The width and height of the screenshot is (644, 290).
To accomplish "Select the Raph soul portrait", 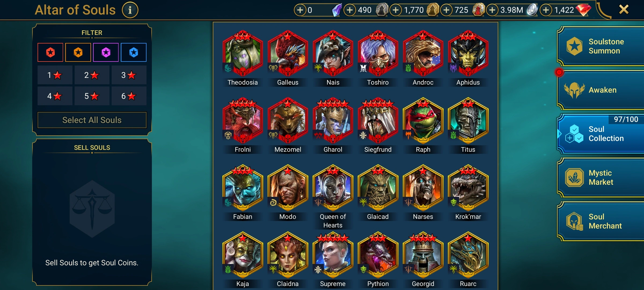I will point(423,120).
